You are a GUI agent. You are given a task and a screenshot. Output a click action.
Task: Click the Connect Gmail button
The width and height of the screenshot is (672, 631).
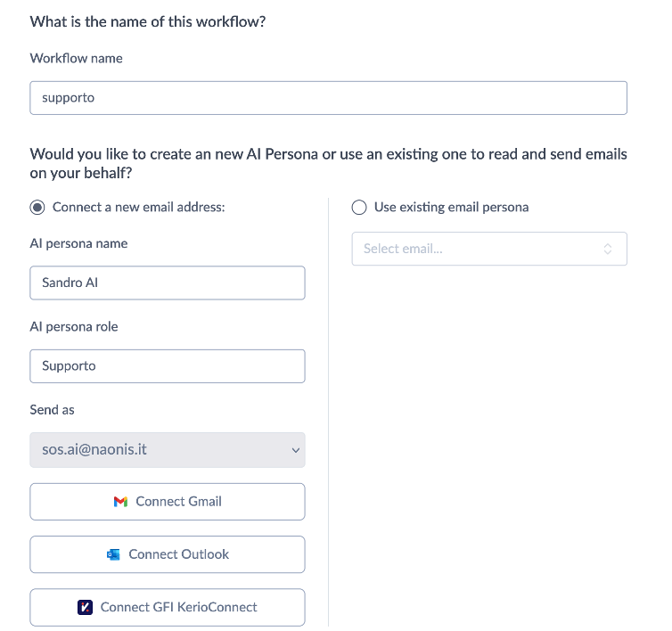168,502
